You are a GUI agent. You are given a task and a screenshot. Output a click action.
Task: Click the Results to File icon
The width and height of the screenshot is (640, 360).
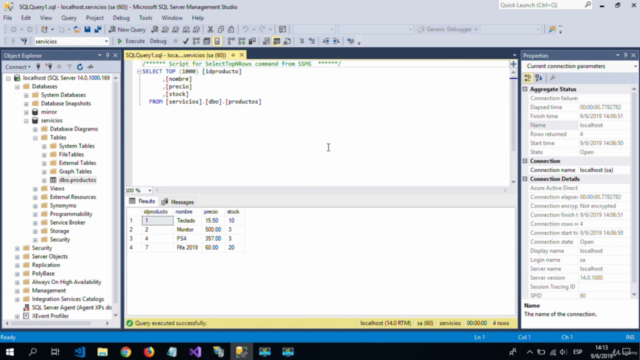click(x=287, y=41)
